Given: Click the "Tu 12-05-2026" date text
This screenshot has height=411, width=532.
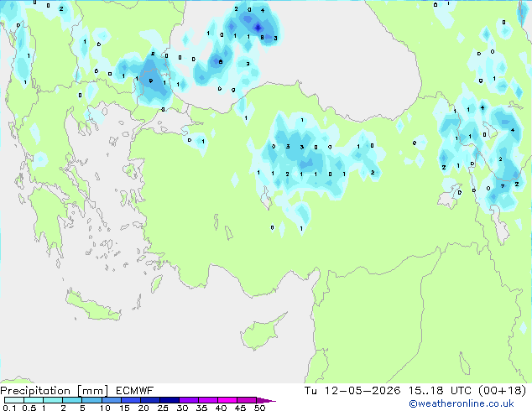Looking at the screenshot, I should click(352, 391).
